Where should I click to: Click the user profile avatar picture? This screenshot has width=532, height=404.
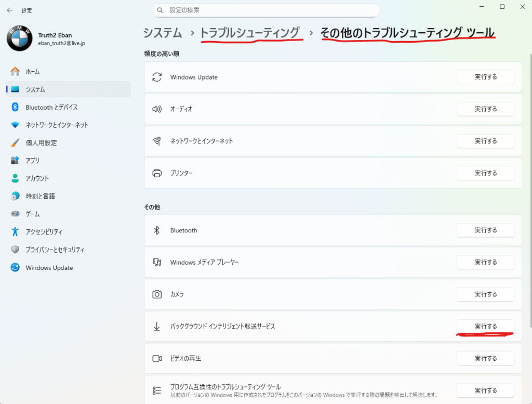coord(20,39)
